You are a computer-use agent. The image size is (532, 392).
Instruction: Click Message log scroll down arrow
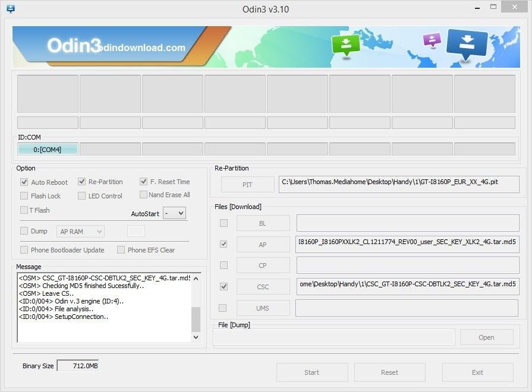pyautogui.click(x=196, y=337)
